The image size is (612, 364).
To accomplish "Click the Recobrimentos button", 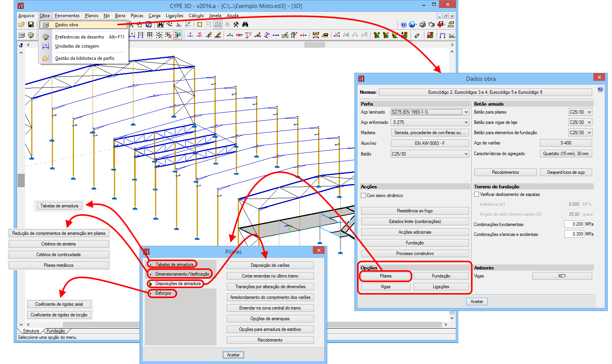I will click(x=505, y=172).
